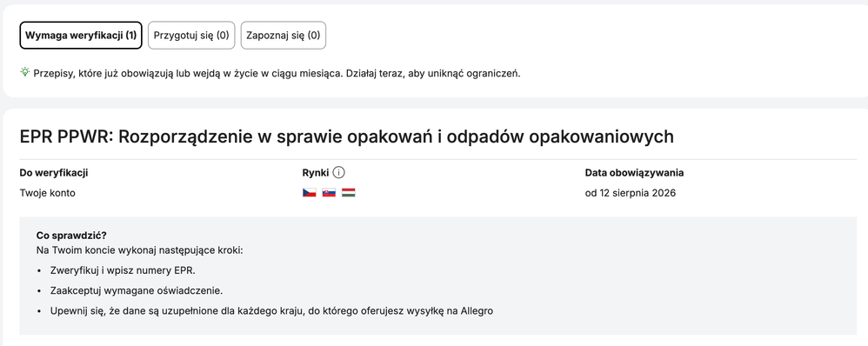
Task: Click the Hungary flag icon
Action: coord(348,193)
